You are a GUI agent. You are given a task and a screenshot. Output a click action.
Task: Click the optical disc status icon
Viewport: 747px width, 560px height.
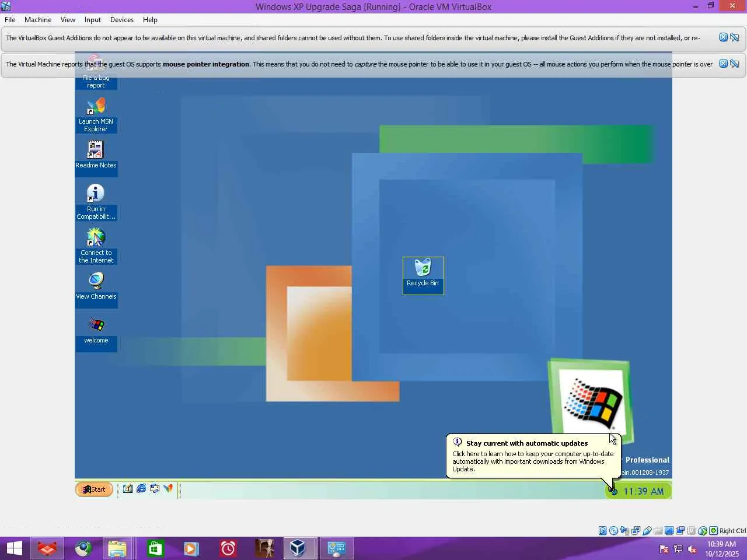pos(614,531)
